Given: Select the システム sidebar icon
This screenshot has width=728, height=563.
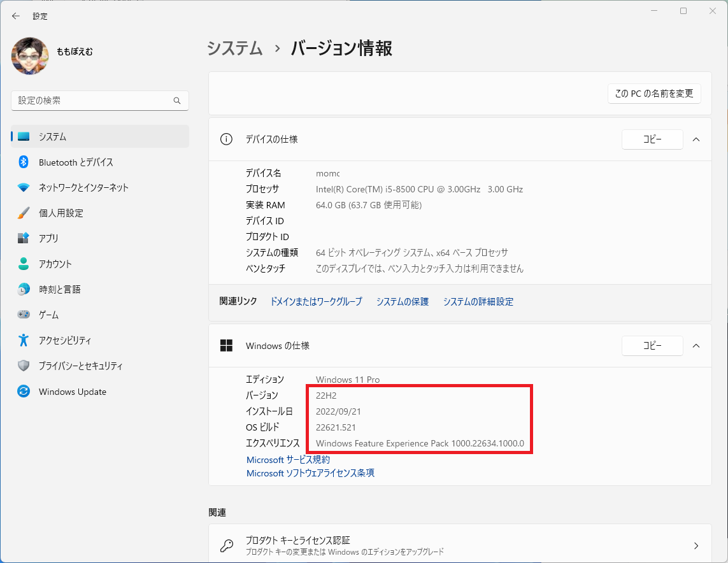Looking at the screenshot, I should pyautogui.click(x=24, y=136).
